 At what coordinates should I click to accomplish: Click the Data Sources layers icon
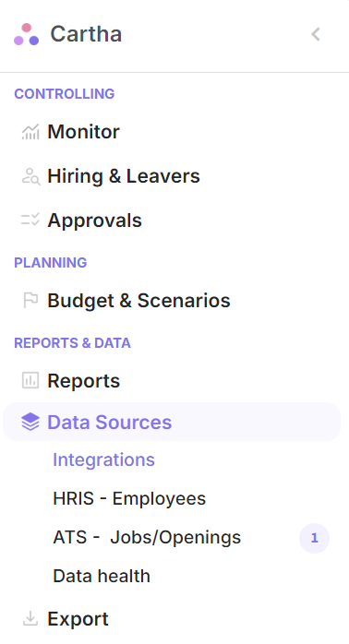(x=30, y=422)
